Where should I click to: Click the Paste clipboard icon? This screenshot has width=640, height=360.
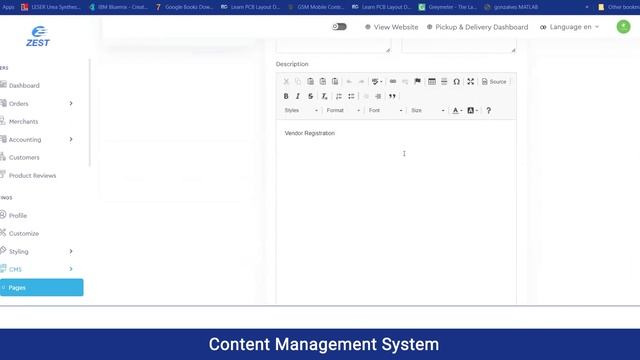(310, 82)
